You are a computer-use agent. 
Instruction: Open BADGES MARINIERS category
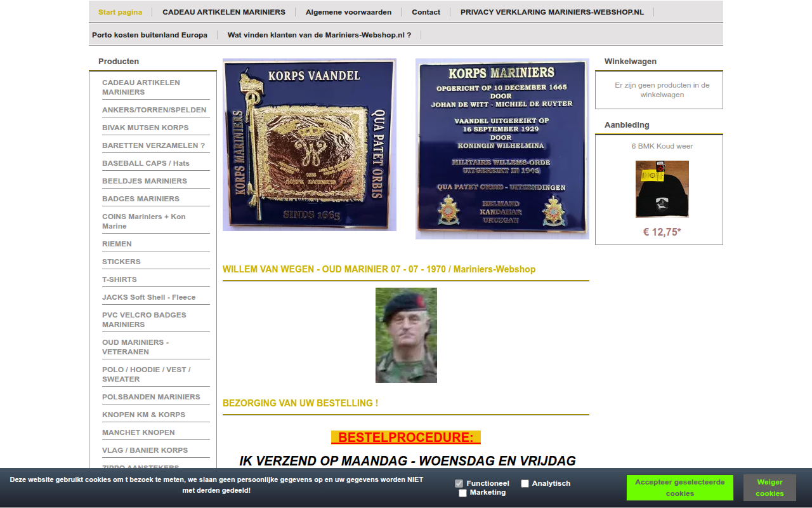(x=155, y=199)
